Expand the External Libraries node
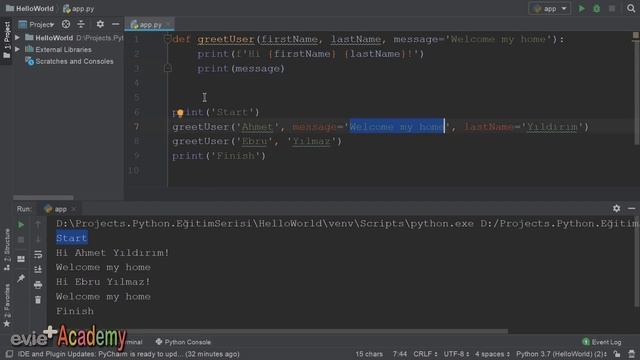The width and height of the screenshot is (640, 360). point(18,49)
